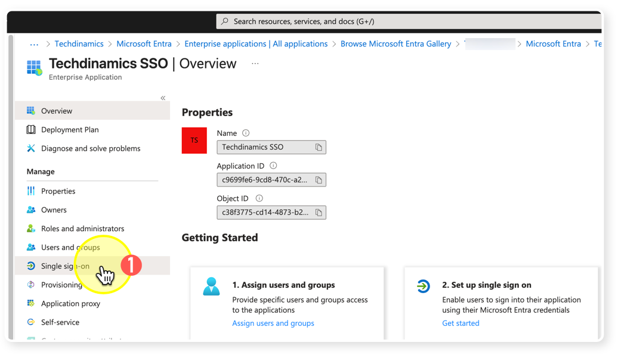This screenshot has height=364, width=624.
Task: Focus the Search resources, services, and docs box
Action: (x=409, y=21)
